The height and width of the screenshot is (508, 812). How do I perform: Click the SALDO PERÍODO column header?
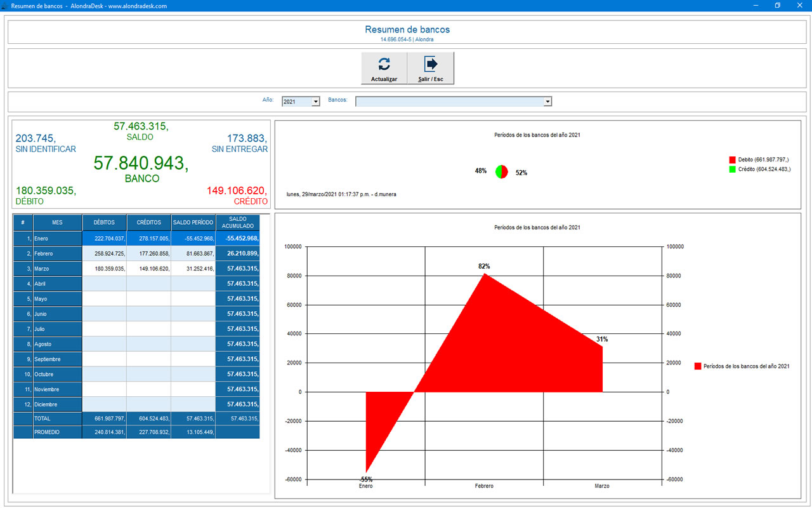pos(193,223)
